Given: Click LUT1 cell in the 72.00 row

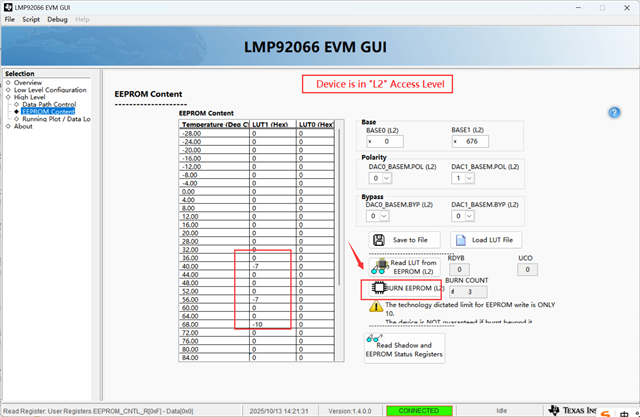Looking at the screenshot, I should [x=273, y=333].
